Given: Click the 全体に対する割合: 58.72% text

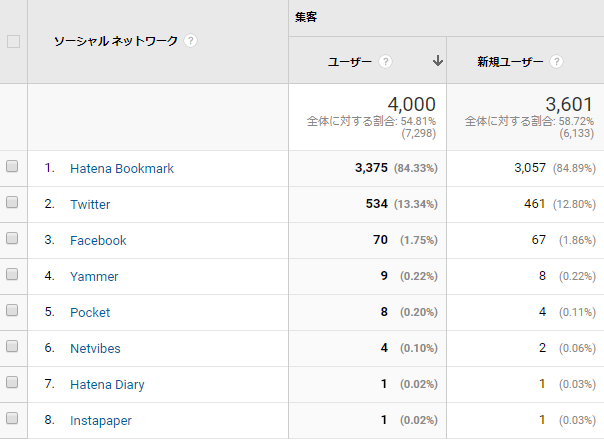Looking at the screenshot, I should 529,121.
